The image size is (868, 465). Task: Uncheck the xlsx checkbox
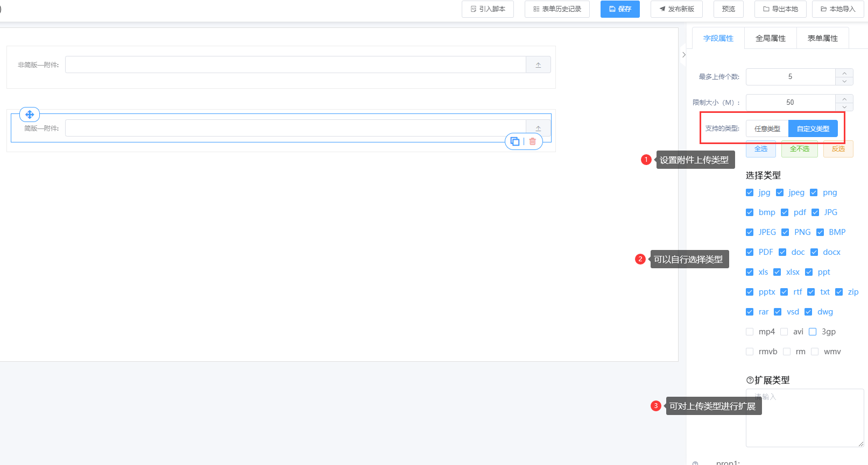(x=777, y=272)
